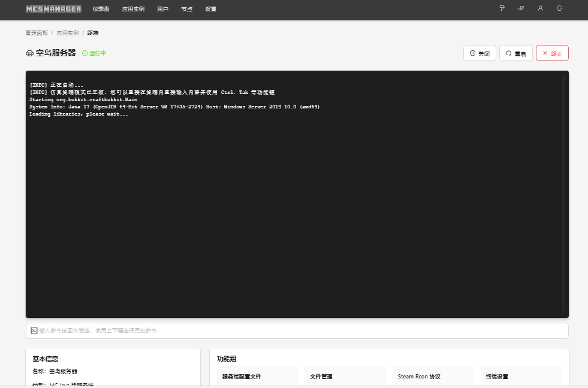The width and height of the screenshot is (588, 388).
Task: Open 设置 from the top menu
Action: click(210, 9)
